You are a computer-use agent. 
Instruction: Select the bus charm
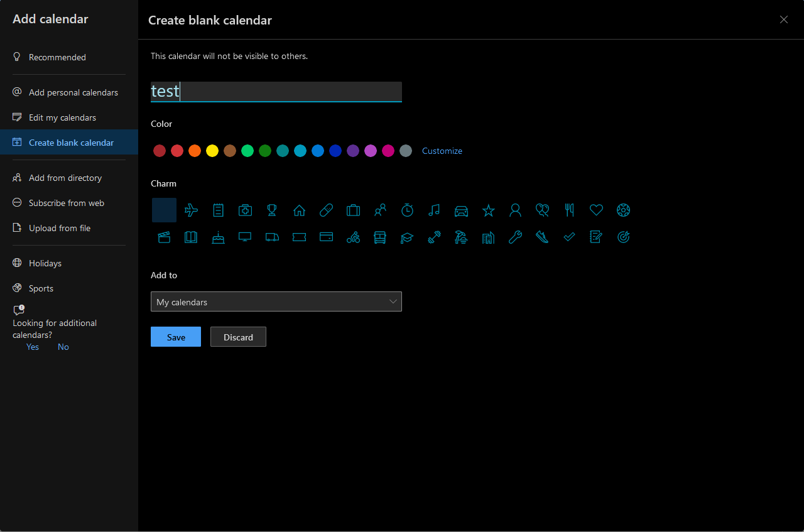(x=380, y=237)
